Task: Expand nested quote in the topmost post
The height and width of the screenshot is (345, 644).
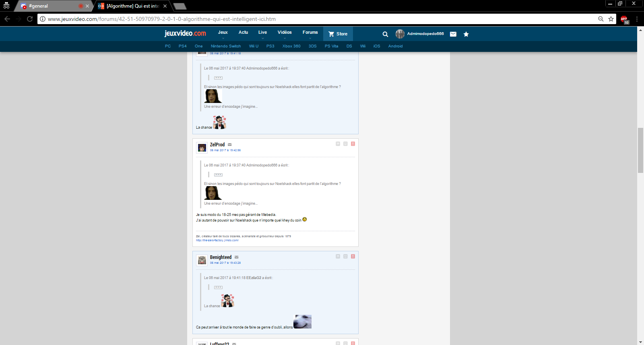Action: [218, 78]
